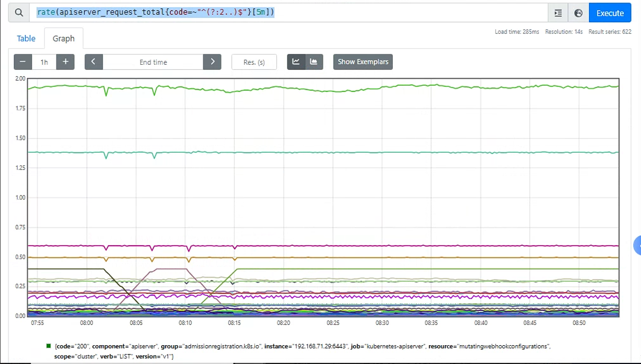Screen dimensions: 641x364
Task: Open the Table tab
Action: [26, 39]
